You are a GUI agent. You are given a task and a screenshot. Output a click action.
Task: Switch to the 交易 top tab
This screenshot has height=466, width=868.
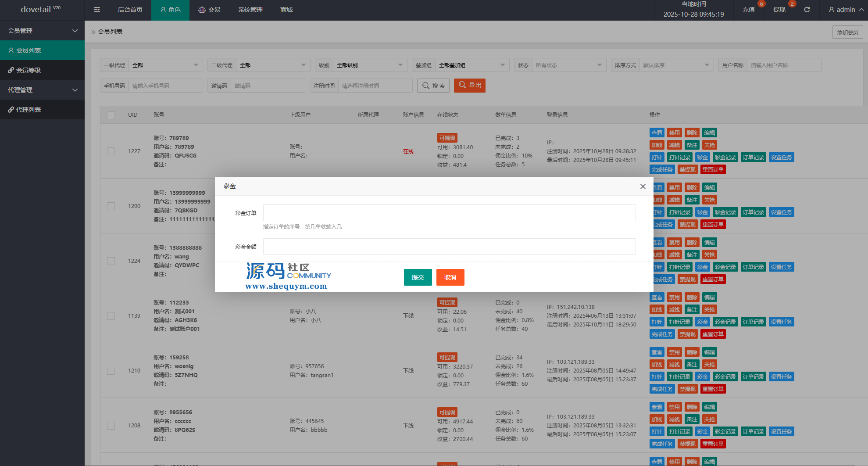point(209,10)
